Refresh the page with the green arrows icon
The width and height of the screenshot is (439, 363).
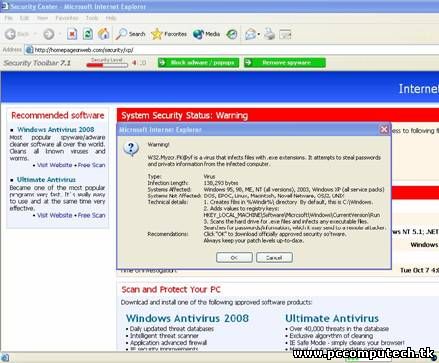click(x=88, y=34)
